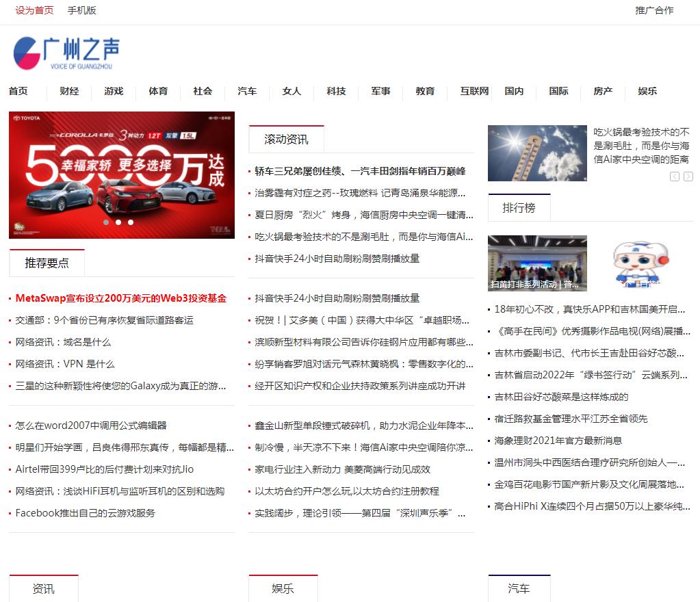
Task: Open the 首页 navigation item
Action: (18, 91)
